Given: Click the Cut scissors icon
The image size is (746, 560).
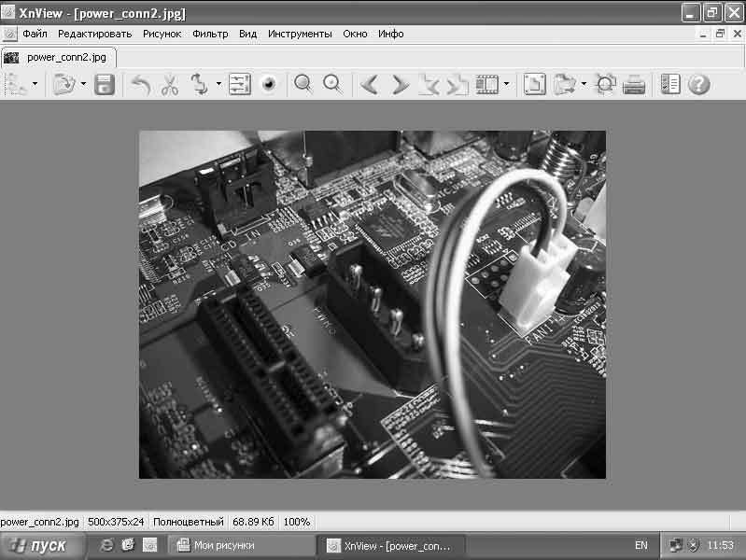Looking at the screenshot, I should point(169,85).
